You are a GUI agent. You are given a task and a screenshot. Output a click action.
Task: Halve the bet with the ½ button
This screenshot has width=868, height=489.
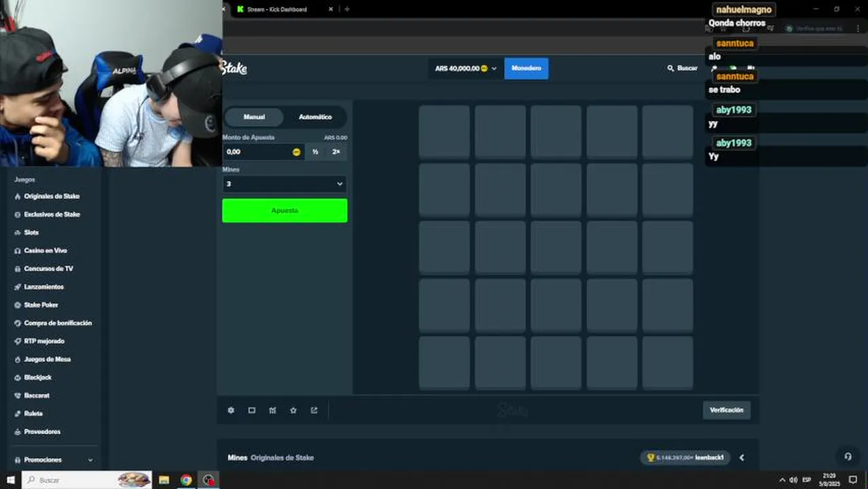point(315,152)
